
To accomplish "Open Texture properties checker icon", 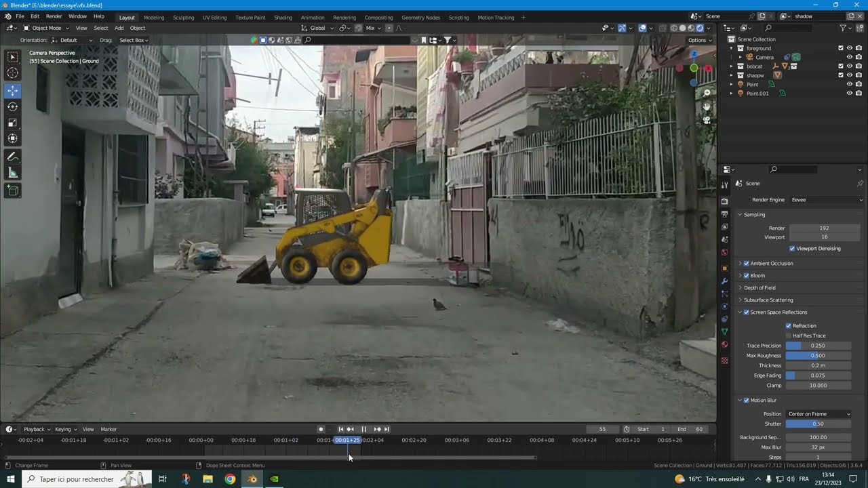I will click(724, 361).
